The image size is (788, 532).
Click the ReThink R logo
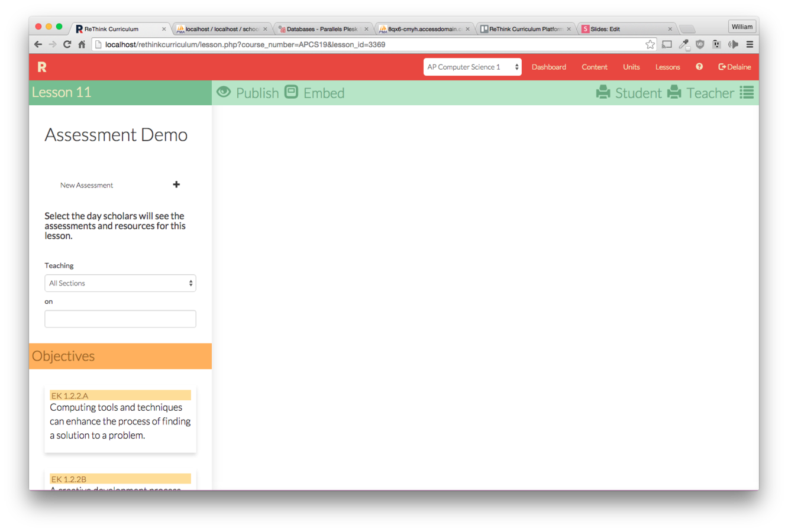[42, 67]
